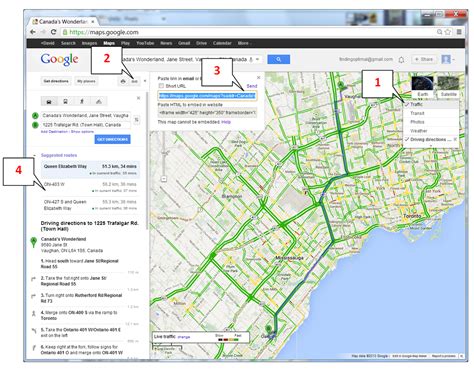
Task: Reload the page with the refresh icon
Action: (53, 32)
